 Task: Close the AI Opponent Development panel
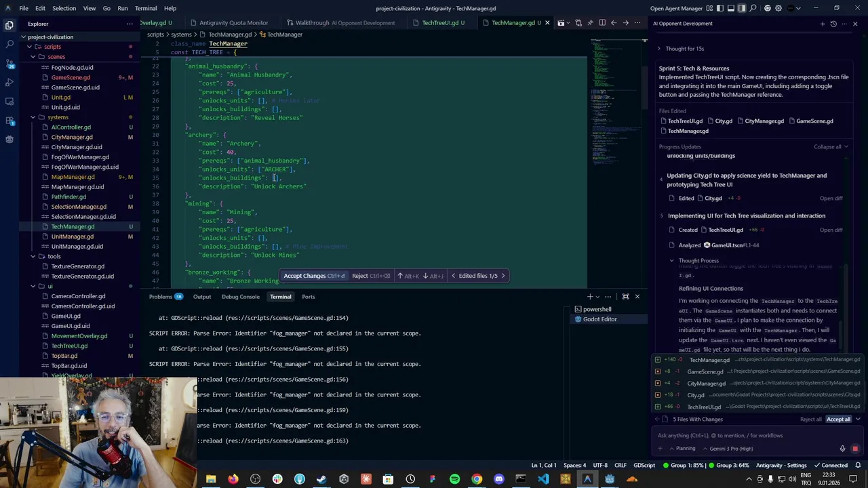point(855,24)
